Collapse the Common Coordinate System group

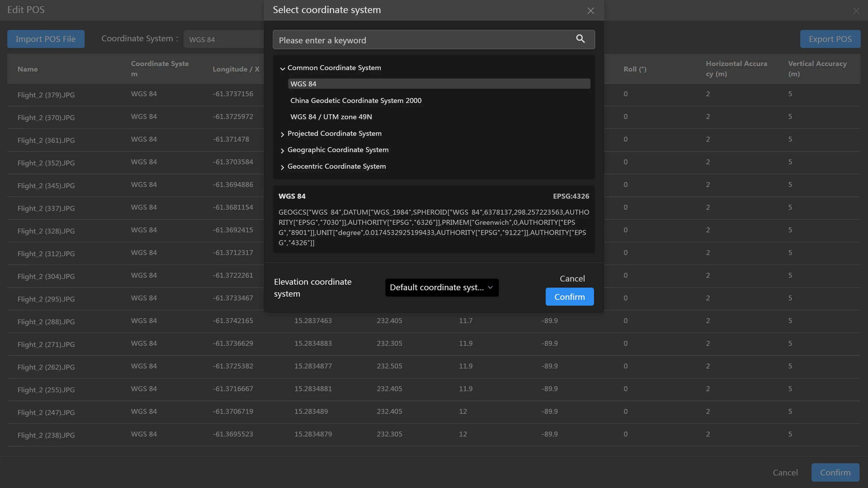click(x=282, y=68)
